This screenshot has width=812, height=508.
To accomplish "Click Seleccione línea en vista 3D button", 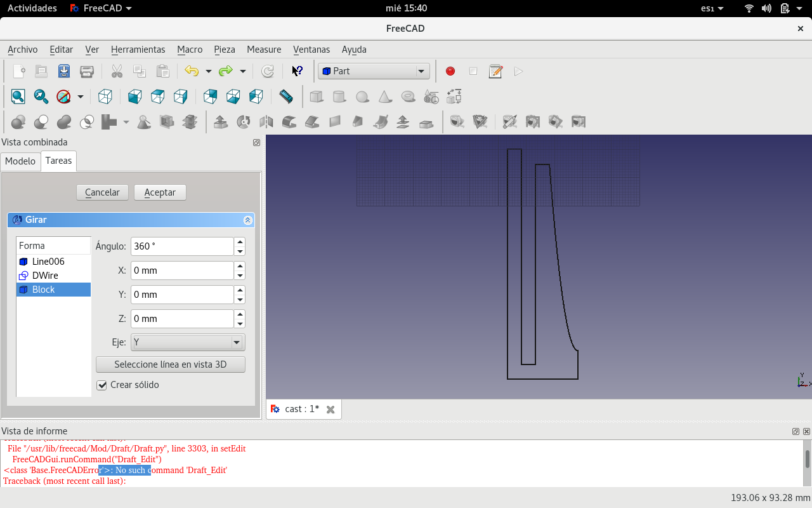I will click(x=170, y=364).
